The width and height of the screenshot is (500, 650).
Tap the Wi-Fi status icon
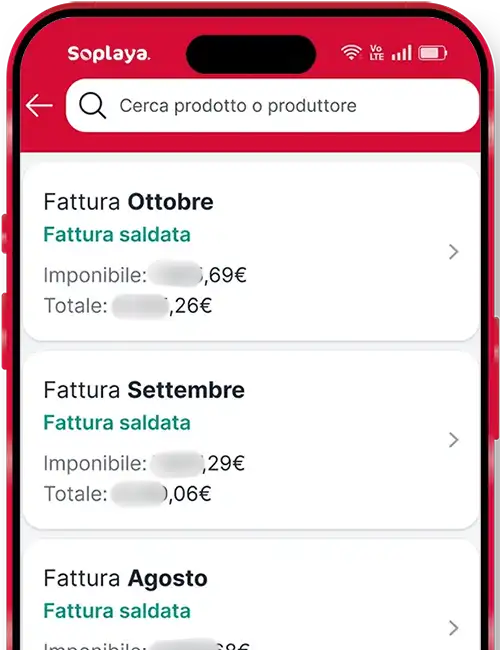pos(351,53)
